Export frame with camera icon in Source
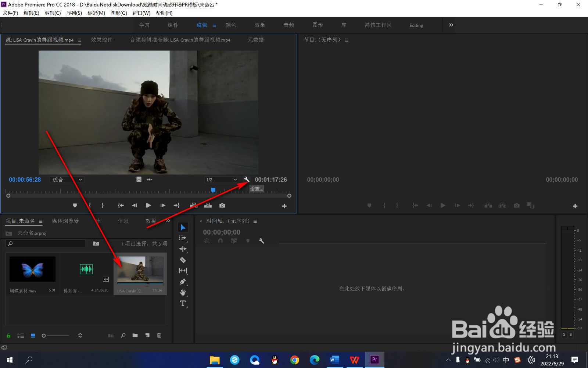Screen dimensions: 588x368 pyautogui.click(x=222, y=205)
